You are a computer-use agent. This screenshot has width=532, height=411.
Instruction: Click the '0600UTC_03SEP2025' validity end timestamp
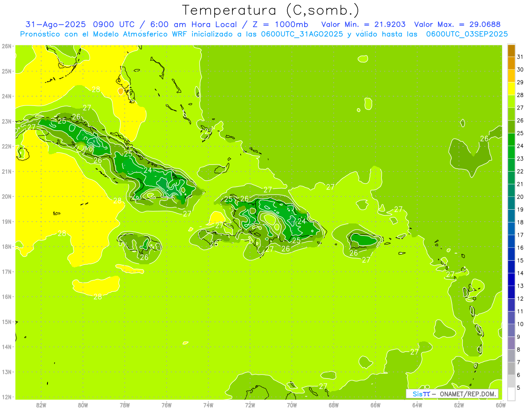point(467,34)
